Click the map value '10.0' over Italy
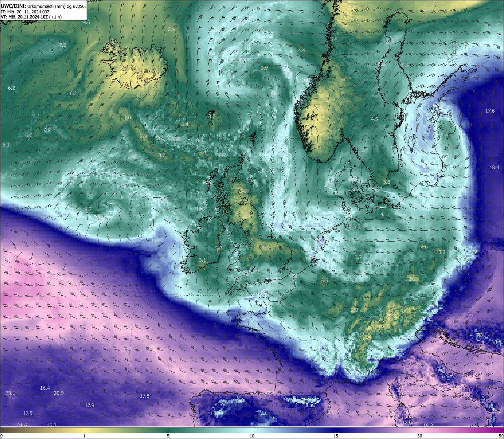 (440, 370)
